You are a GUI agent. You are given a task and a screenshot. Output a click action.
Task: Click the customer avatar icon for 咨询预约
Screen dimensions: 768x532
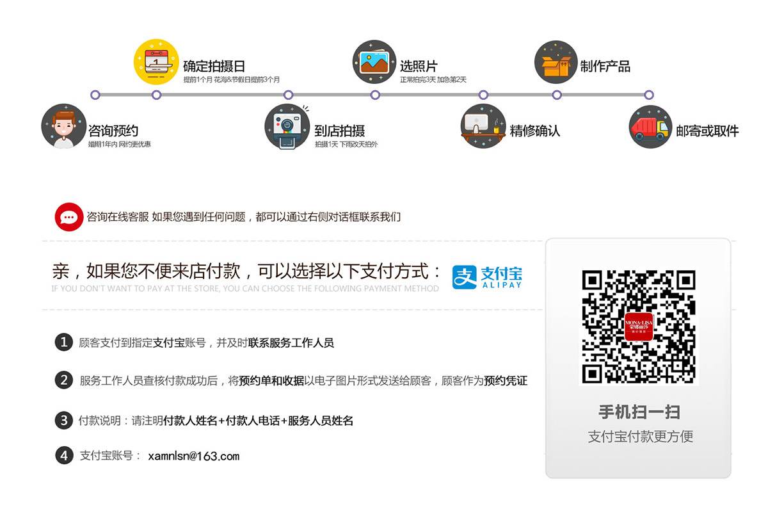tap(63, 126)
